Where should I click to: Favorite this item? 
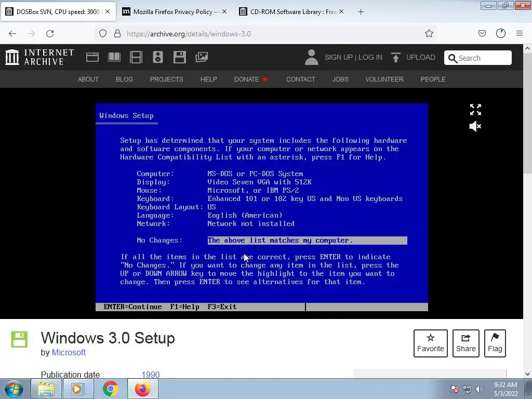tap(431, 343)
